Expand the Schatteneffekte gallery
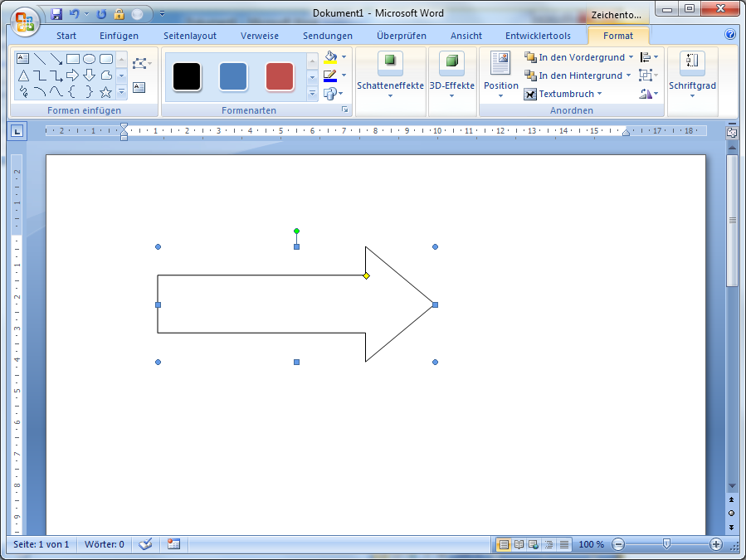 (390, 94)
